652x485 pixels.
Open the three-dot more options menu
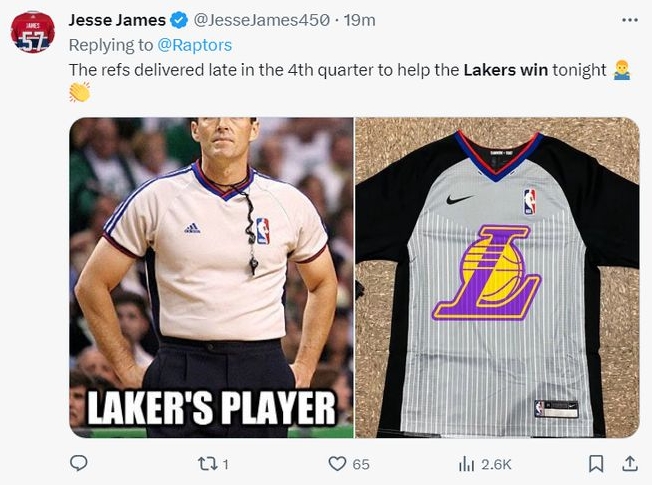pos(629,19)
